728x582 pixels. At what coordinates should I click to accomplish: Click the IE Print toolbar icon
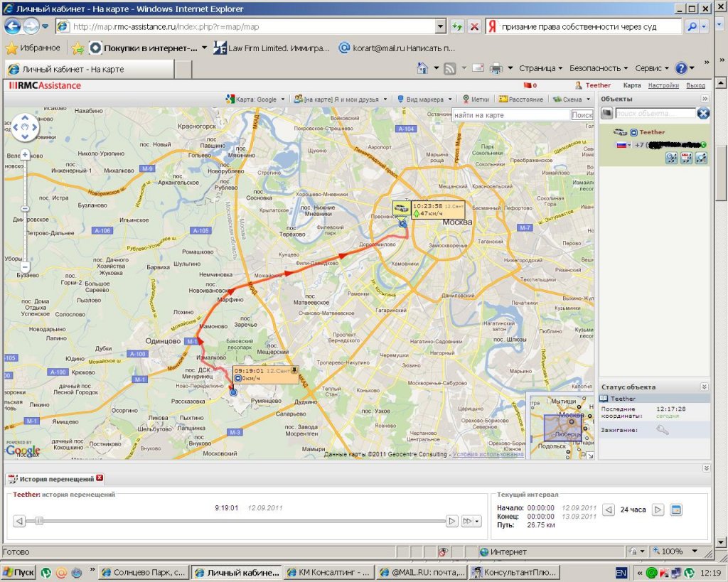point(496,68)
